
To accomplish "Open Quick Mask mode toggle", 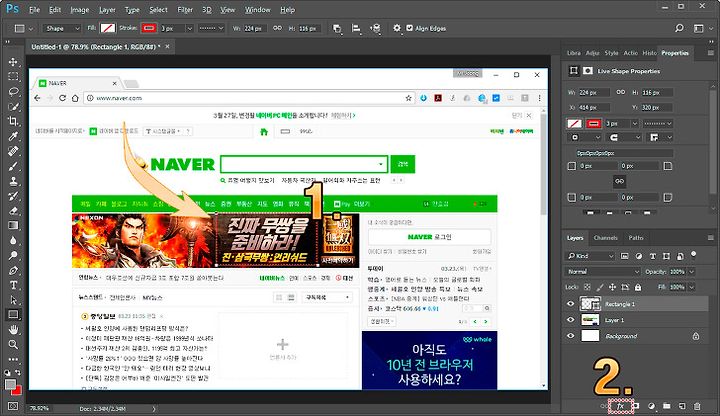I will click(x=13, y=406).
